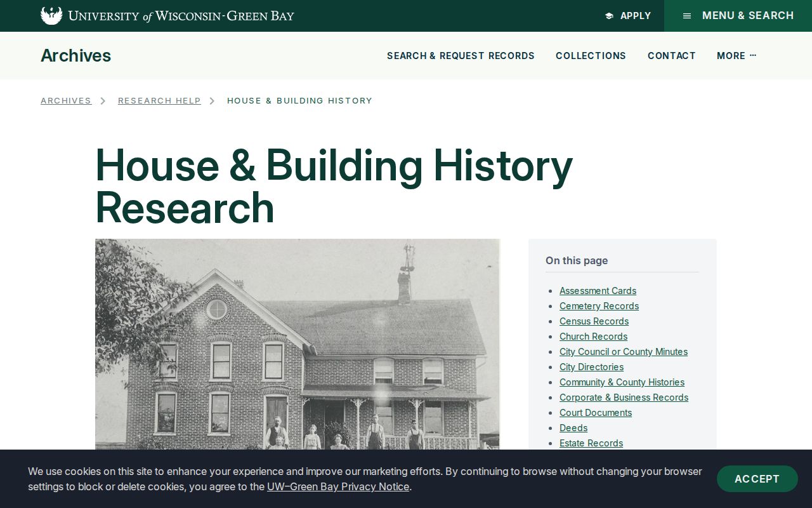Go to the Archives site title
Viewport: 812px width, 508px height.
pyautogui.click(x=76, y=56)
